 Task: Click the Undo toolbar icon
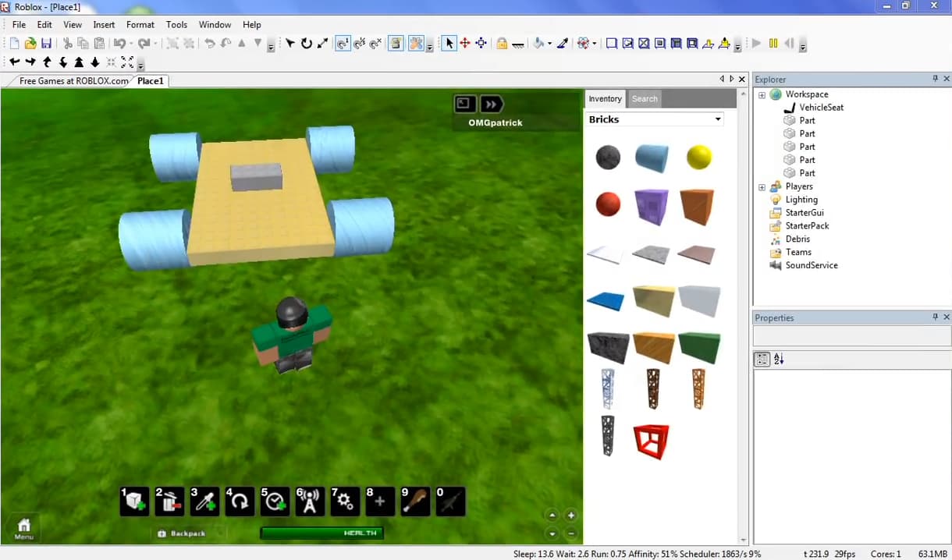pyautogui.click(x=119, y=44)
